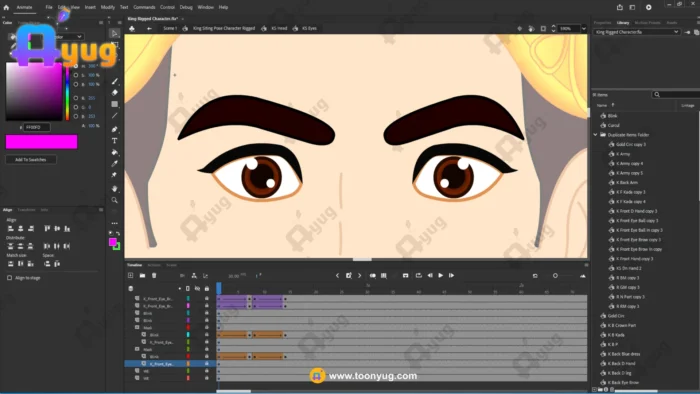Screen dimensions: 700x394
Task: Toggle lock on the selected K_Front_Eye layer
Action: 207,364
